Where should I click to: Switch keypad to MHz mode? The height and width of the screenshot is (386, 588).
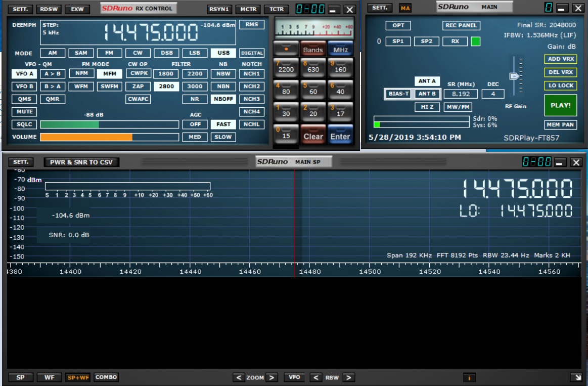pos(340,49)
